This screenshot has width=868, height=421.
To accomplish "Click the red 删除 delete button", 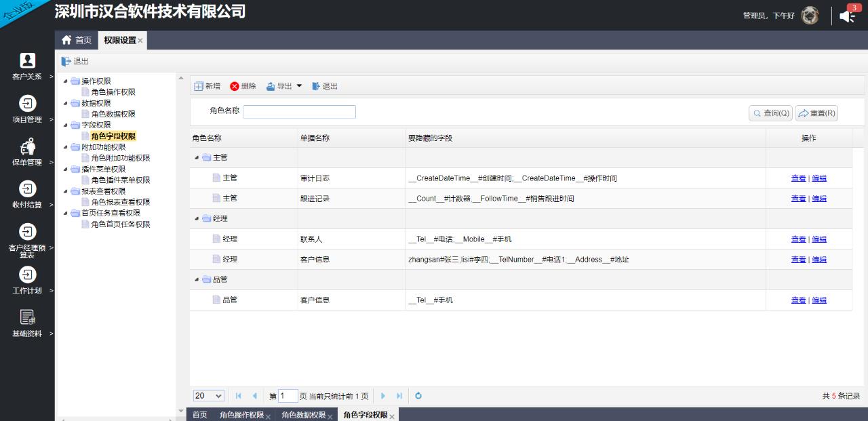I will (243, 86).
